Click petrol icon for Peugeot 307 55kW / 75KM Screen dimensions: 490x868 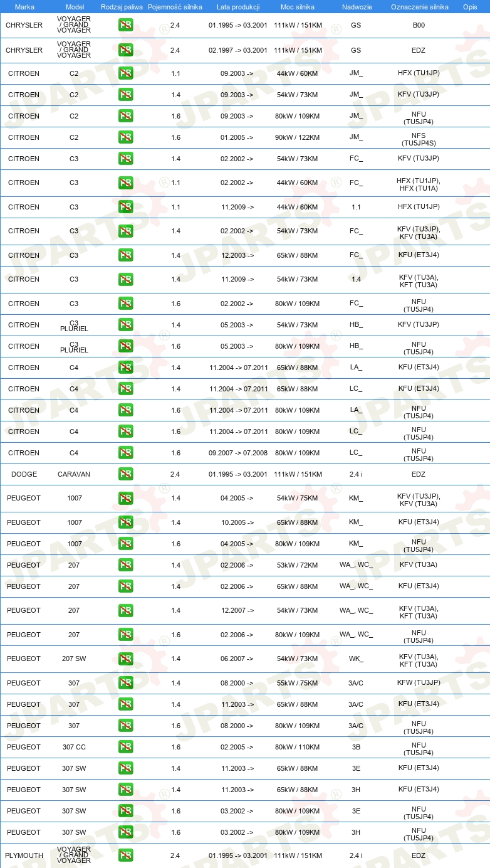click(125, 683)
